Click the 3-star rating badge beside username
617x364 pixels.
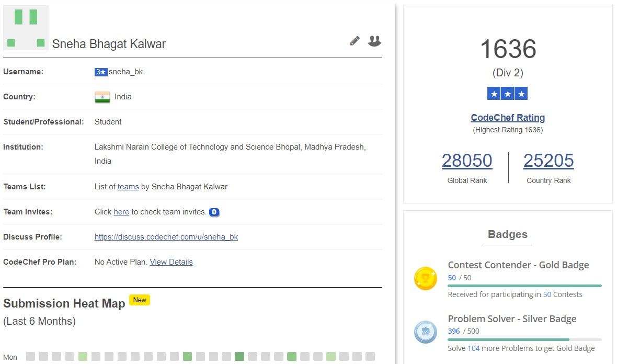[101, 72]
